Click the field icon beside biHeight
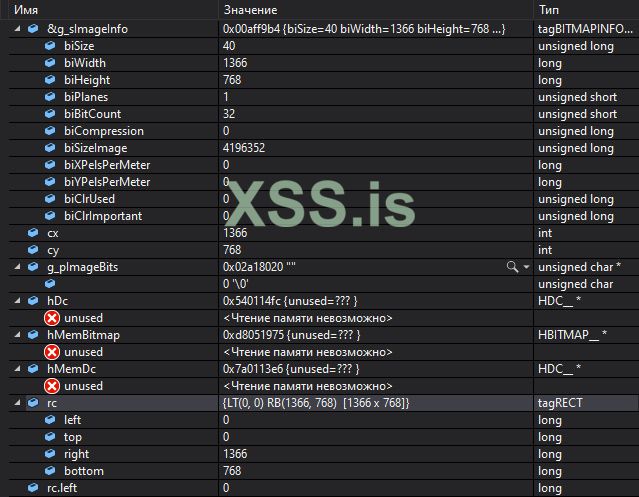 (x=50, y=79)
